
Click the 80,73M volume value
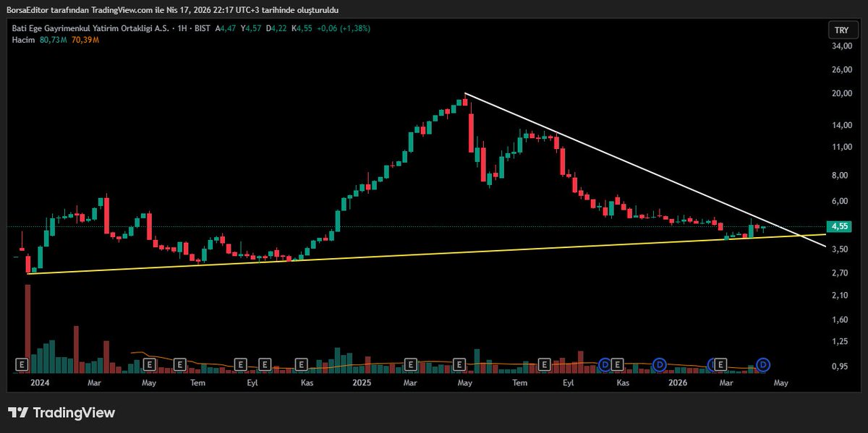pyautogui.click(x=53, y=40)
